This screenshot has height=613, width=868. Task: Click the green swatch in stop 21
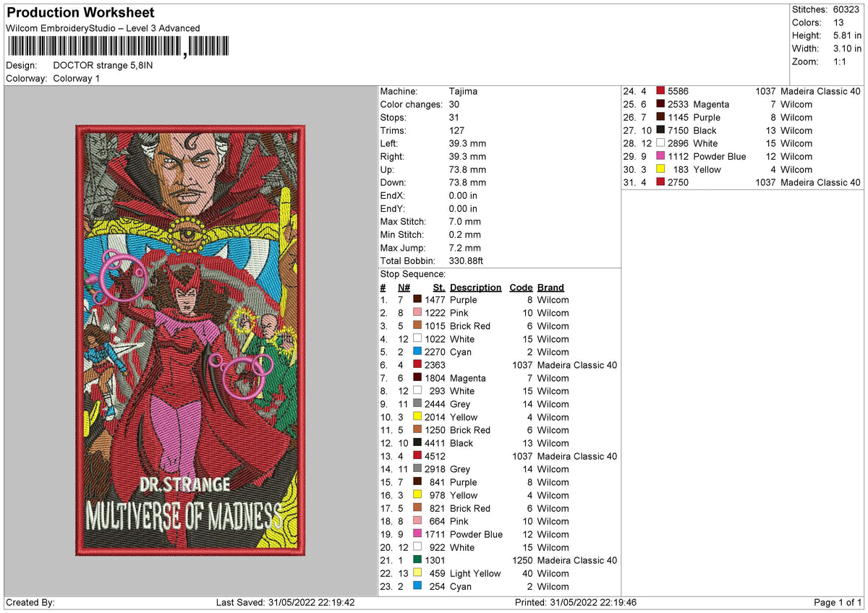point(417,560)
